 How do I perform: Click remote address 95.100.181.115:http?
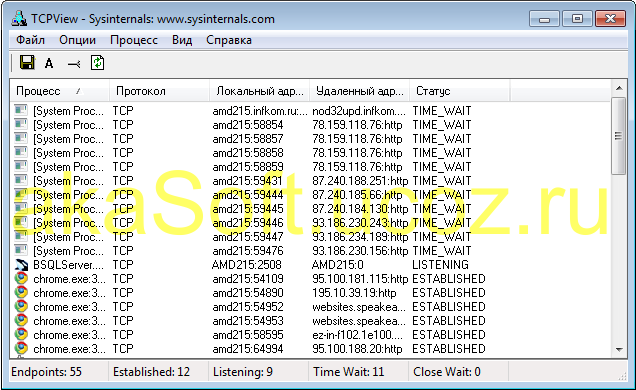coord(360,279)
